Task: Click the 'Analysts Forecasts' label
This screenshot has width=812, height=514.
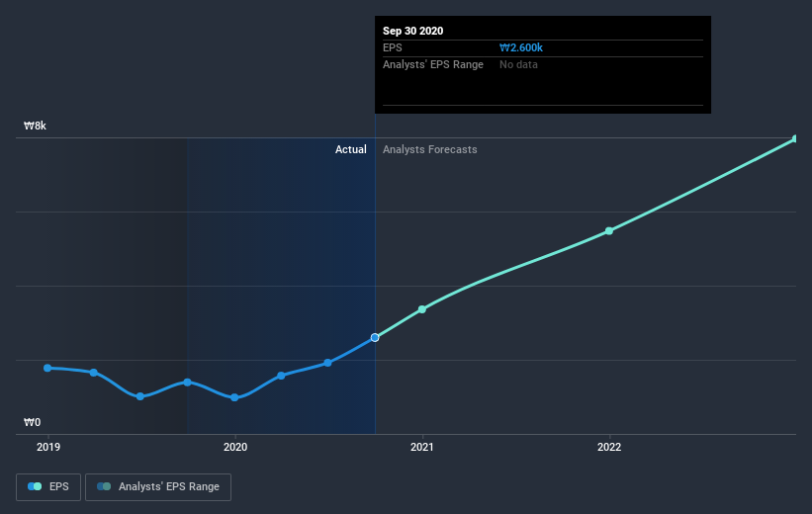Action: 430,149
